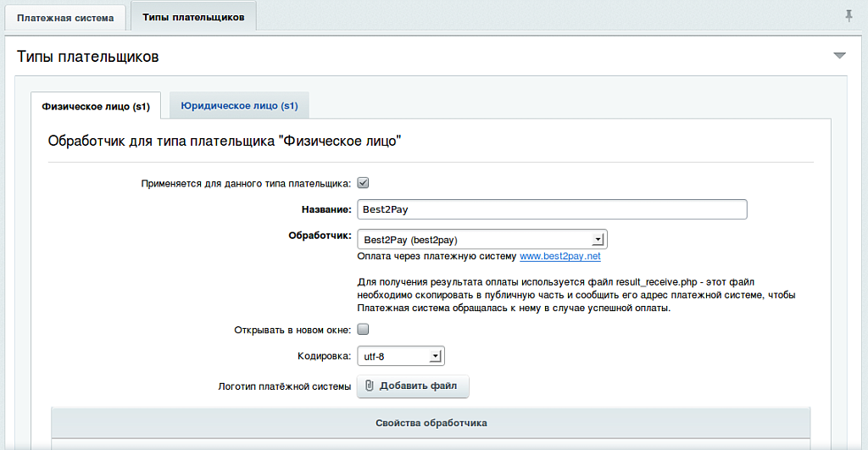The width and height of the screenshot is (868, 450).
Task: Switch to Платежная система tab
Action: [x=65, y=18]
